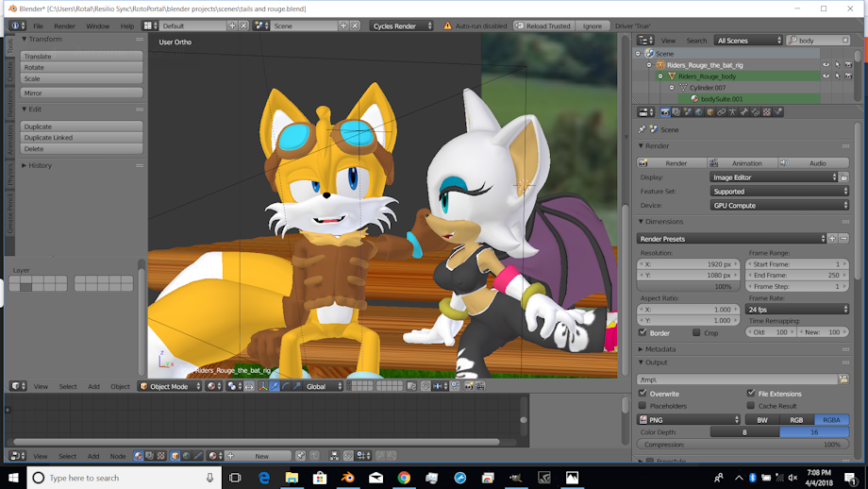This screenshot has height=489, width=868.
Task: Click the OpenGL render camera icon in viewport header
Action: [468, 386]
